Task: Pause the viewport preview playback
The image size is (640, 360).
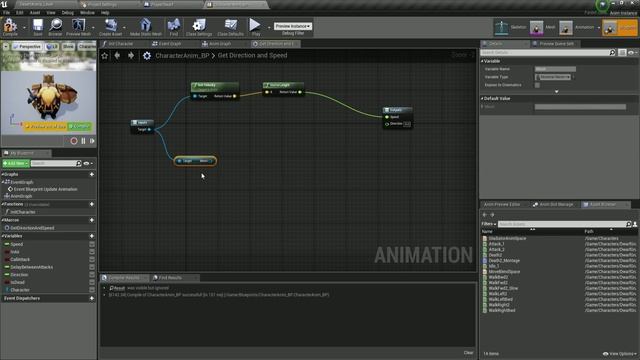Action: point(84,141)
